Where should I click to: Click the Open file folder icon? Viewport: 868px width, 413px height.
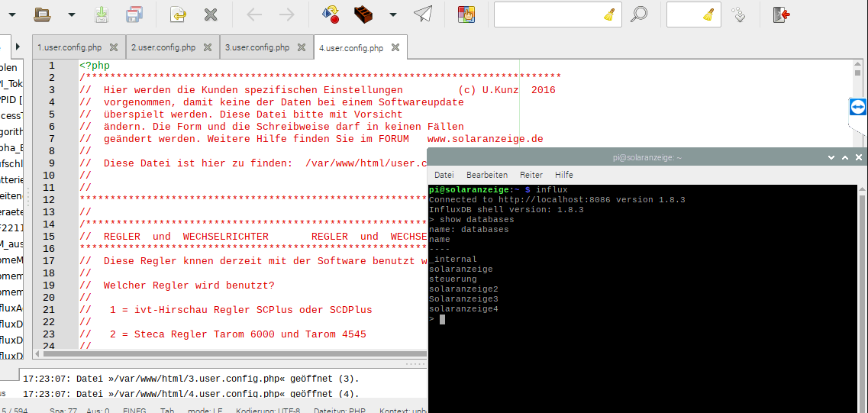(43, 14)
